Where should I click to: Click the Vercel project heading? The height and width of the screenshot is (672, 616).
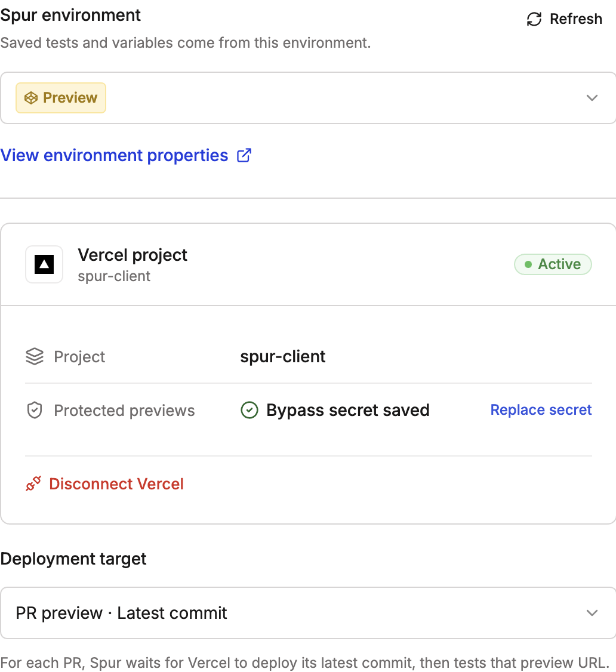point(133,255)
